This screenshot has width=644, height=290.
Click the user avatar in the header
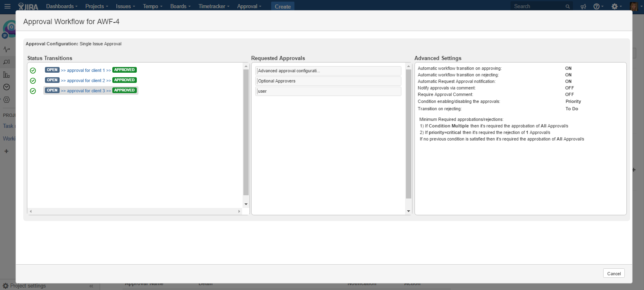(x=634, y=6)
